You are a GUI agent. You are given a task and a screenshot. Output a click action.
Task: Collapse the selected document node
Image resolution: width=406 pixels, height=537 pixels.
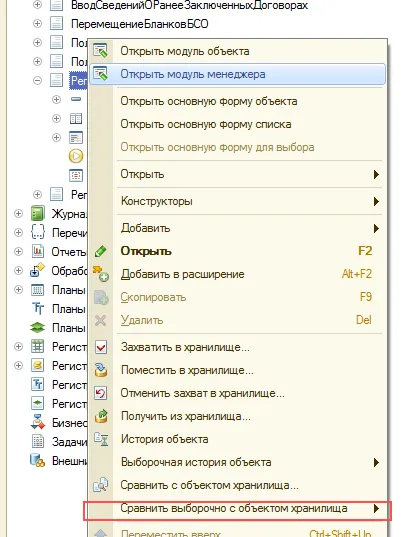(x=37, y=80)
